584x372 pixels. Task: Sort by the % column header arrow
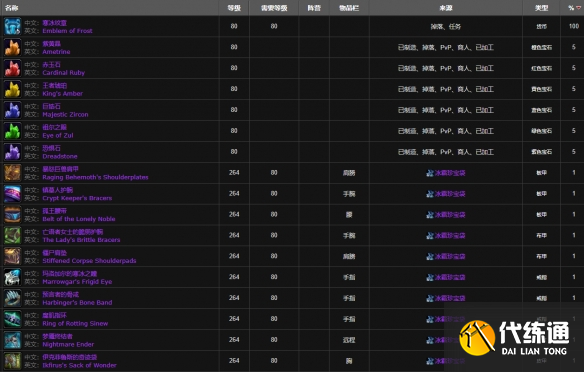click(x=578, y=8)
